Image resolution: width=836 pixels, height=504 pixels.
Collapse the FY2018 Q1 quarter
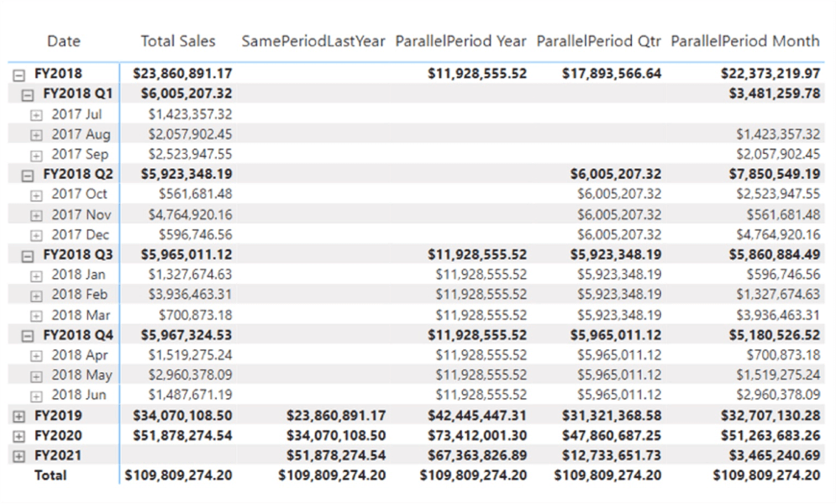28,94
